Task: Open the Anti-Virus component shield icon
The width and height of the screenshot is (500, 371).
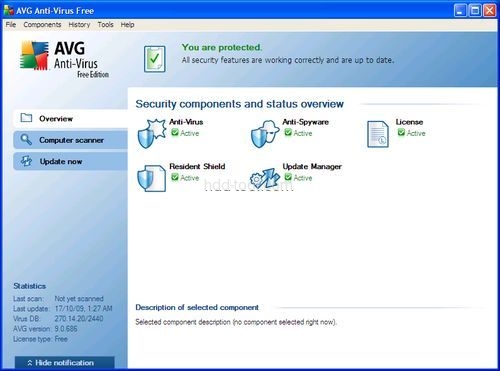Action: 152,134
